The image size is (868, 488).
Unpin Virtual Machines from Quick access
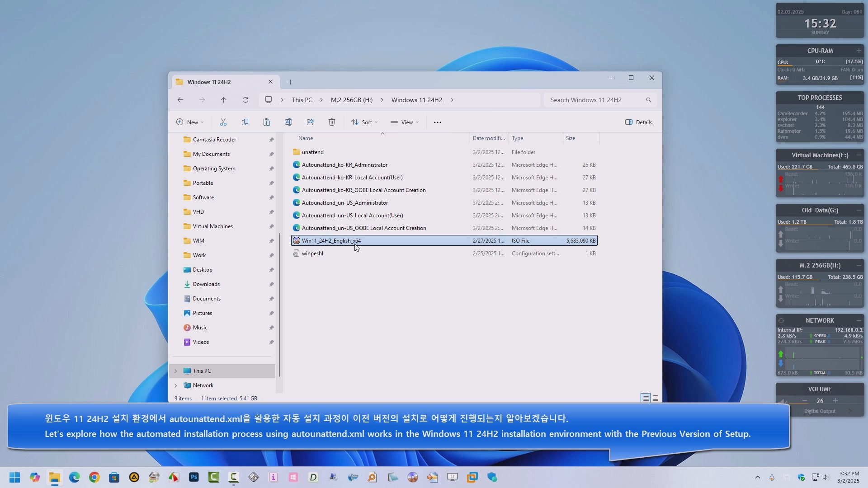coord(271,226)
